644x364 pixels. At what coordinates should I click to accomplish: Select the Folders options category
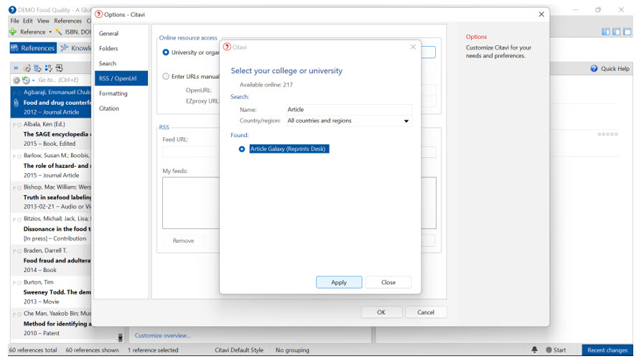(x=121, y=49)
